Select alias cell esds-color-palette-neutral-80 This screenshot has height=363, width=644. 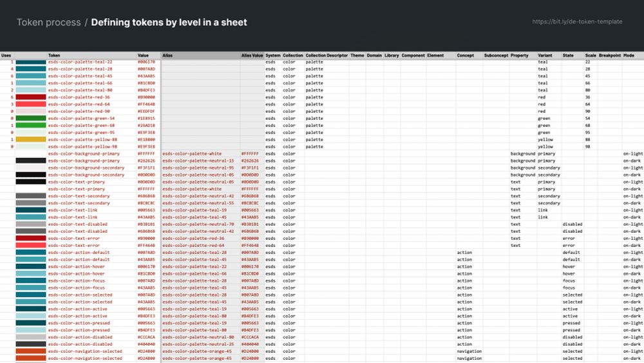tap(198, 337)
